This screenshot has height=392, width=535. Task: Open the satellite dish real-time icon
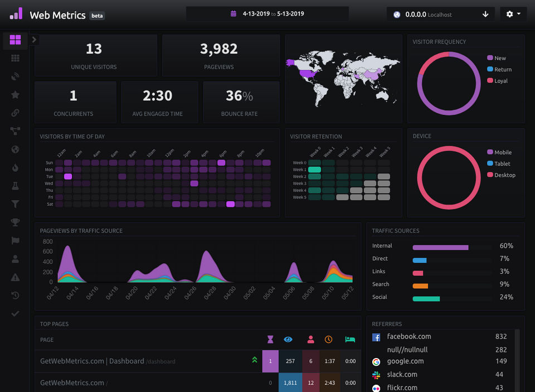click(15, 76)
